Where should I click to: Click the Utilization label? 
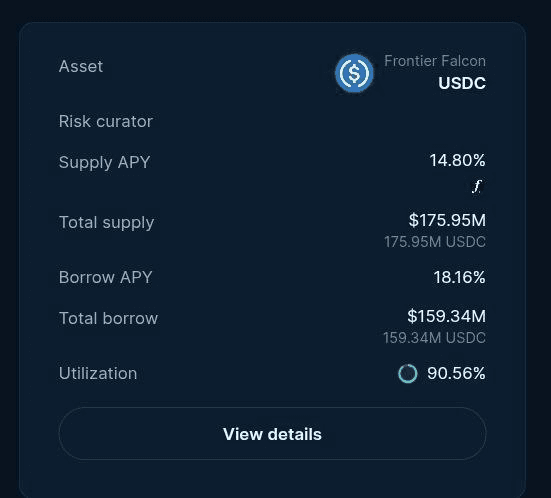[98, 373]
